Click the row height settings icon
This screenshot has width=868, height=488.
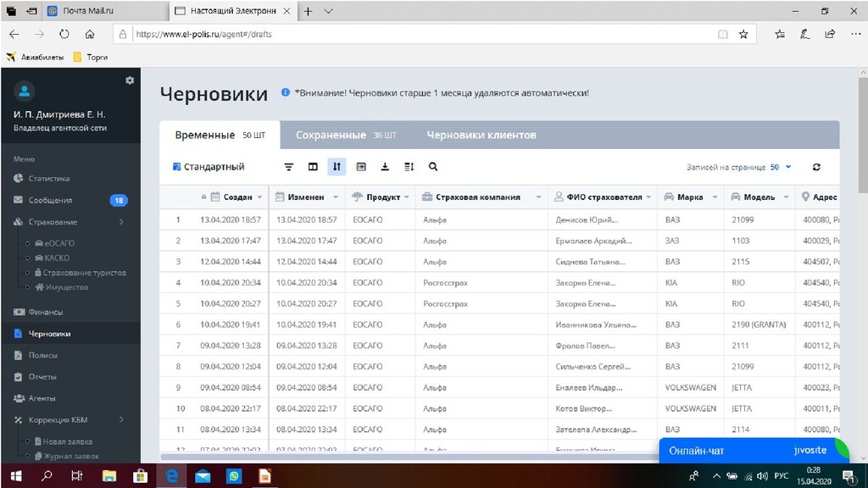[409, 167]
